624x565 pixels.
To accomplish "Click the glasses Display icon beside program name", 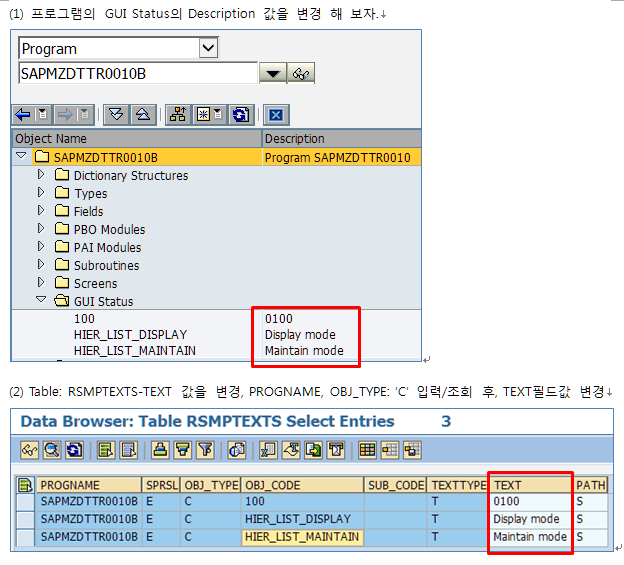I will click(x=301, y=74).
